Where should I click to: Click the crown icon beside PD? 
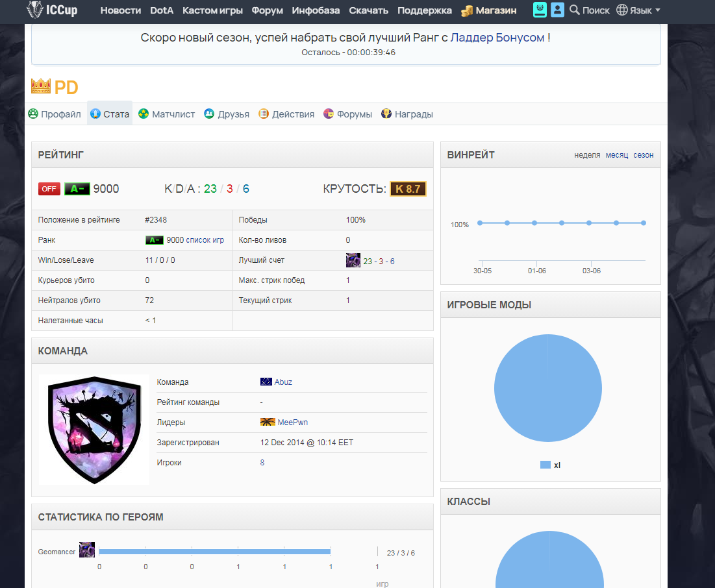point(40,86)
